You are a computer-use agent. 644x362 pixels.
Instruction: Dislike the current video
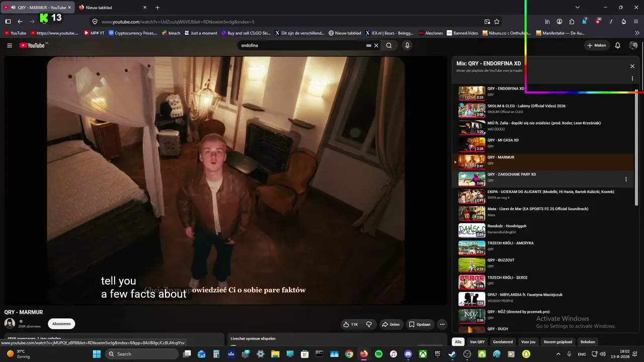(x=369, y=324)
